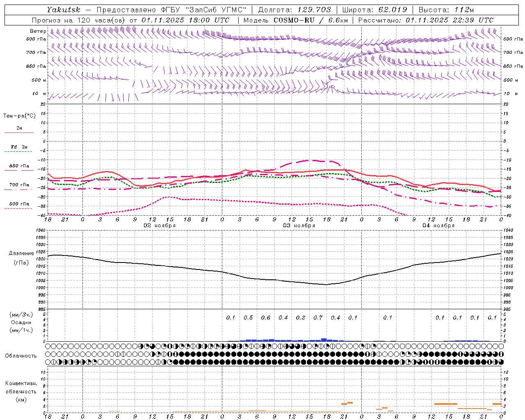Image resolution: width=525 pixels, height=420 pixels.
Task: Click the right-side '500 гПа' wind label
Action: point(513,39)
